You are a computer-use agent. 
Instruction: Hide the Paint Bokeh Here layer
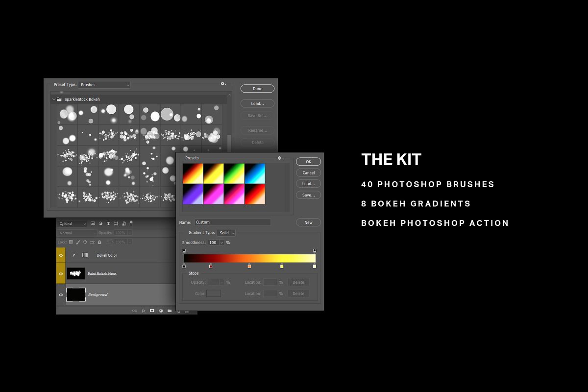(x=61, y=273)
